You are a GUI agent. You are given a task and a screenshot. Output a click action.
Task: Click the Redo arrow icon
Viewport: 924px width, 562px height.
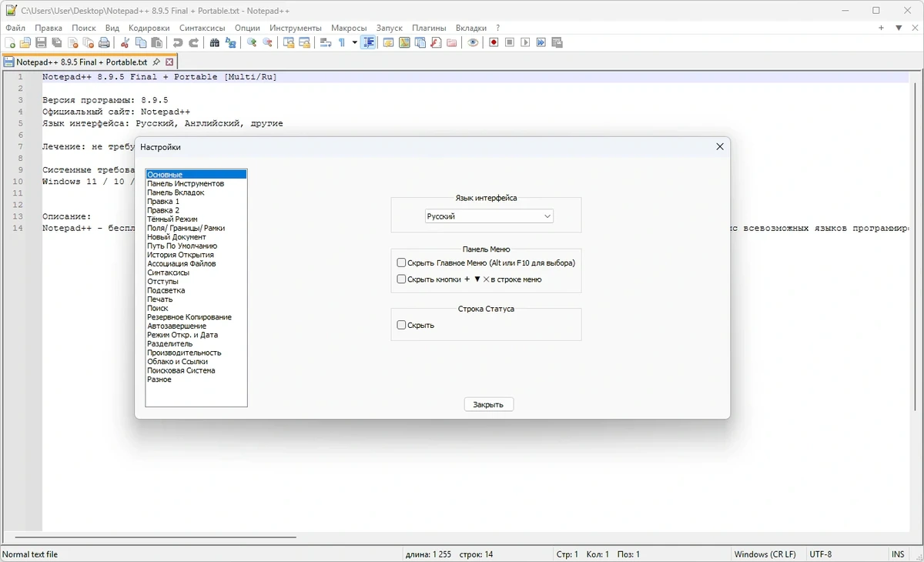[x=193, y=43]
